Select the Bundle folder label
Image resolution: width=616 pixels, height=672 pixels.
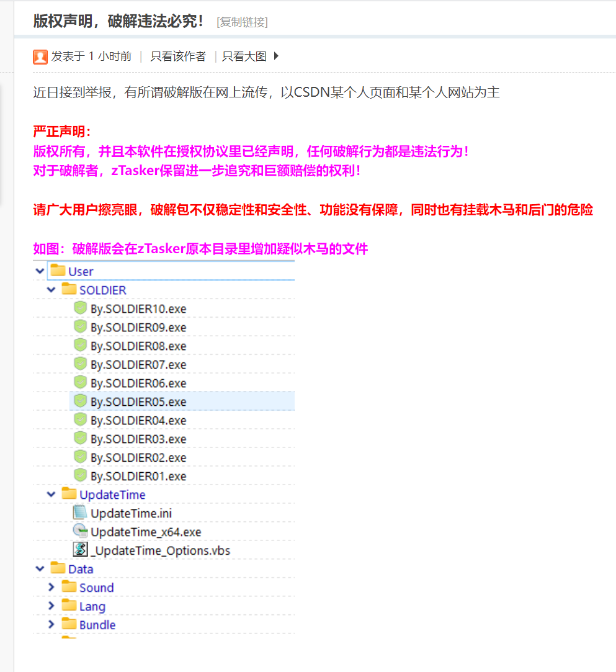click(97, 625)
